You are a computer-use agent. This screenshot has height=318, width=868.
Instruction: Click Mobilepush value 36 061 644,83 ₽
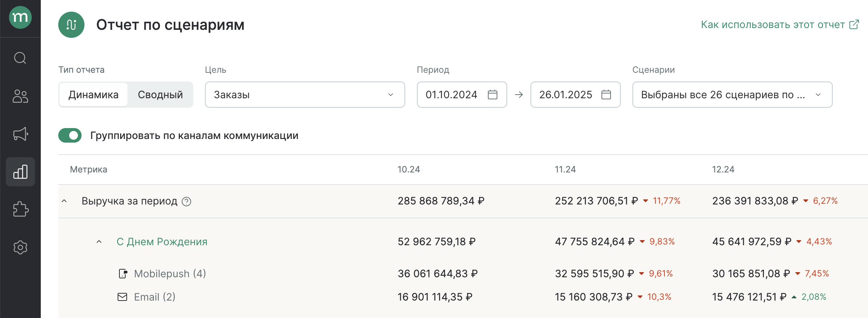[438, 274]
